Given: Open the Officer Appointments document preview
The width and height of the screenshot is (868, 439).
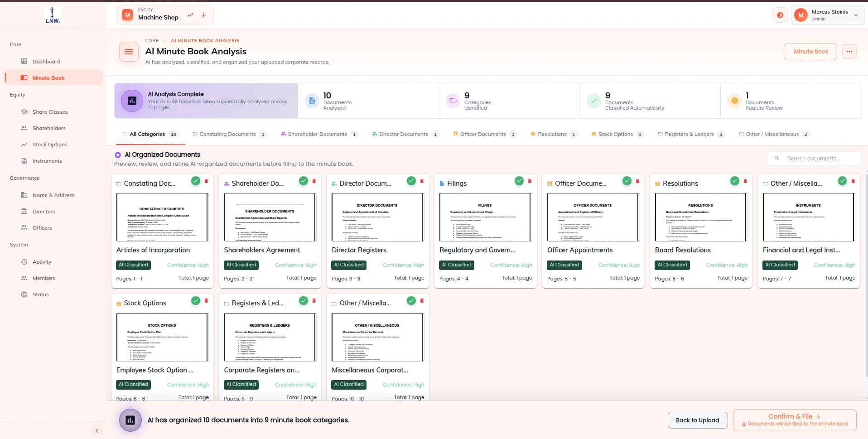Looking at the screenshot, I should coord(593,217).
